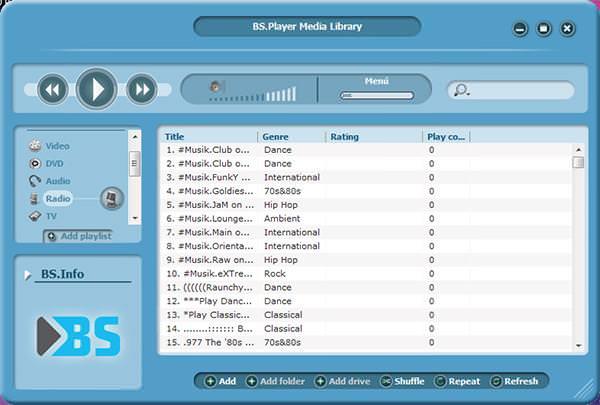
Task: Click station list scroll down arrow
Action: coord(579,346)
